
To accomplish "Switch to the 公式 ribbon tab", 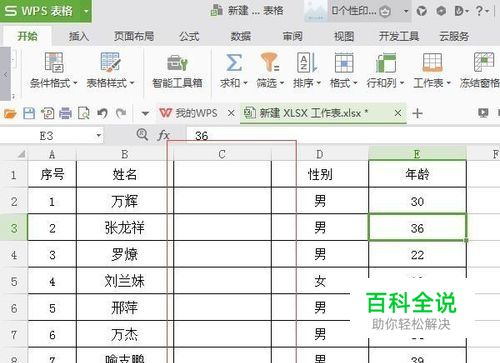I will coord(189,36).
